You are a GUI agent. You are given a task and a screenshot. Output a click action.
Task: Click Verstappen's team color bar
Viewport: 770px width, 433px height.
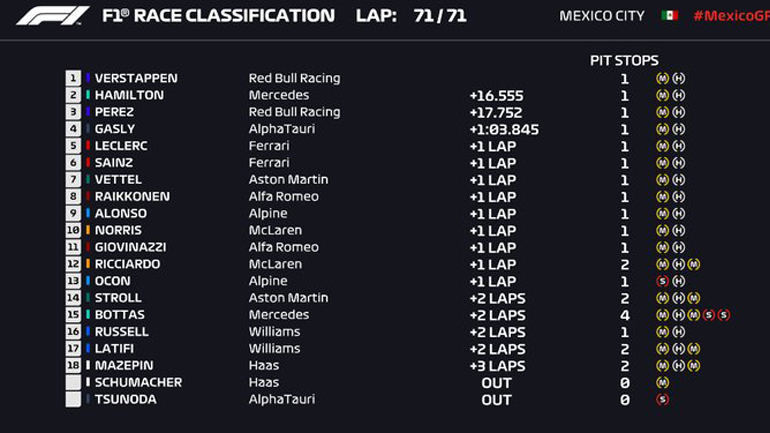coord(87,78)
